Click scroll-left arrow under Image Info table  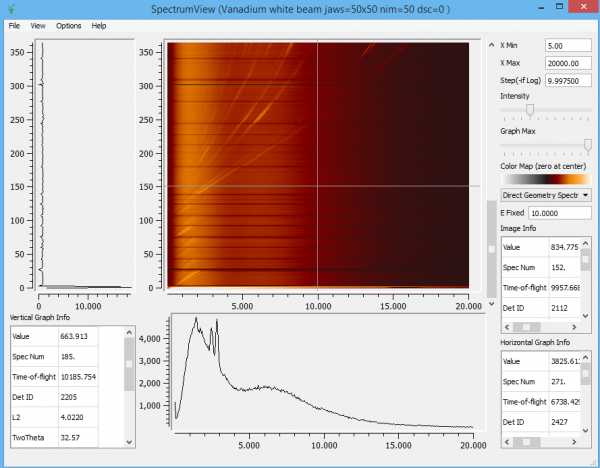point(506,326)
